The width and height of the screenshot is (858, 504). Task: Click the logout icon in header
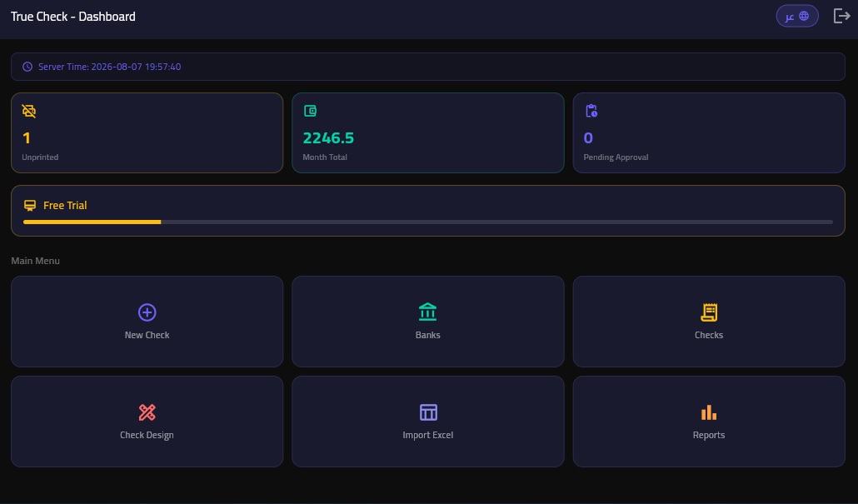tap(841, 16)
